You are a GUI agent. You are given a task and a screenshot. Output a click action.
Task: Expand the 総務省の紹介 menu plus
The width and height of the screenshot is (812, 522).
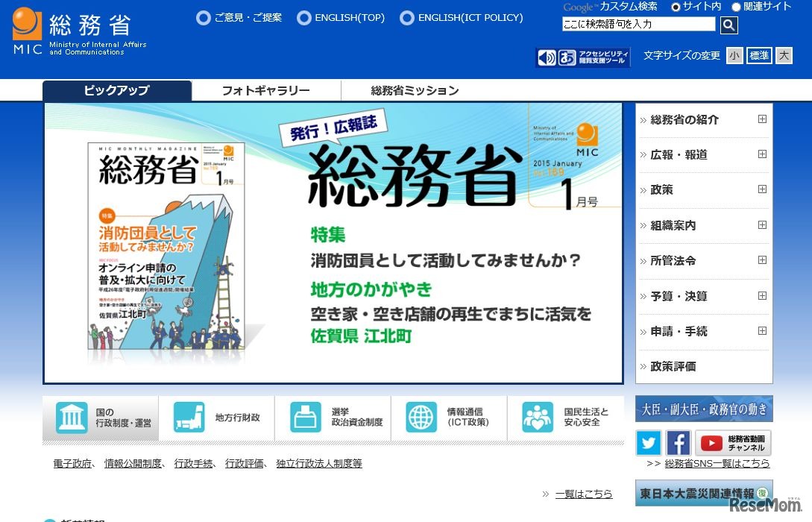762,119
